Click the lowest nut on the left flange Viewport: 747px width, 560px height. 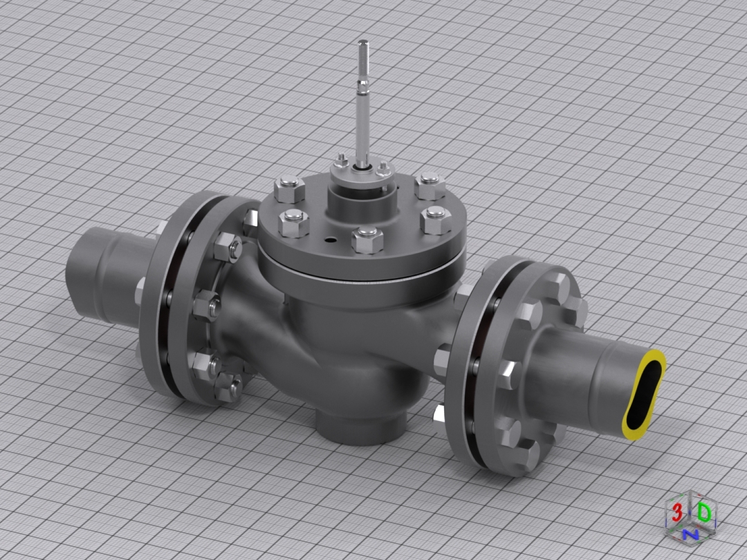click(x=227, y=389)
